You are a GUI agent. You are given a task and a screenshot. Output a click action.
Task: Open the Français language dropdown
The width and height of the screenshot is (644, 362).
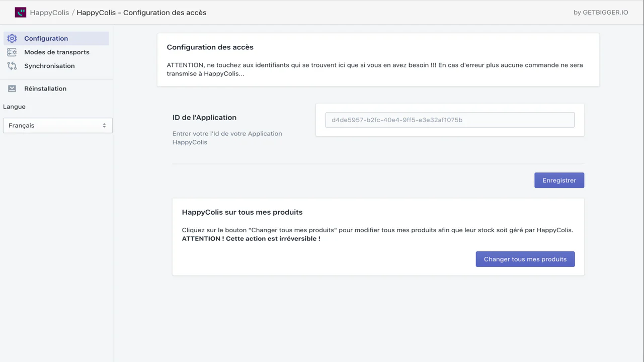pos(58,126)
